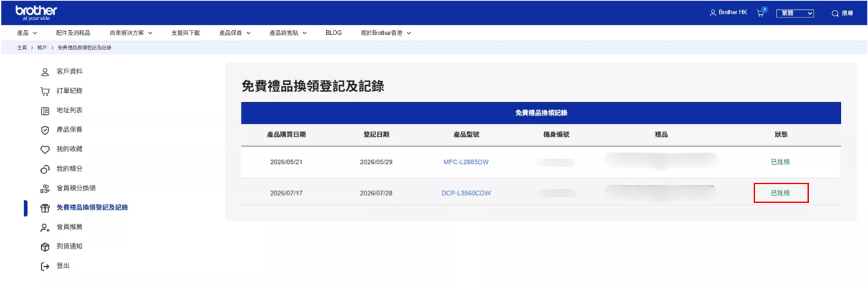Go to 主頁 in breadcrumb
The image size is (868, 289).
click(22, 47)
